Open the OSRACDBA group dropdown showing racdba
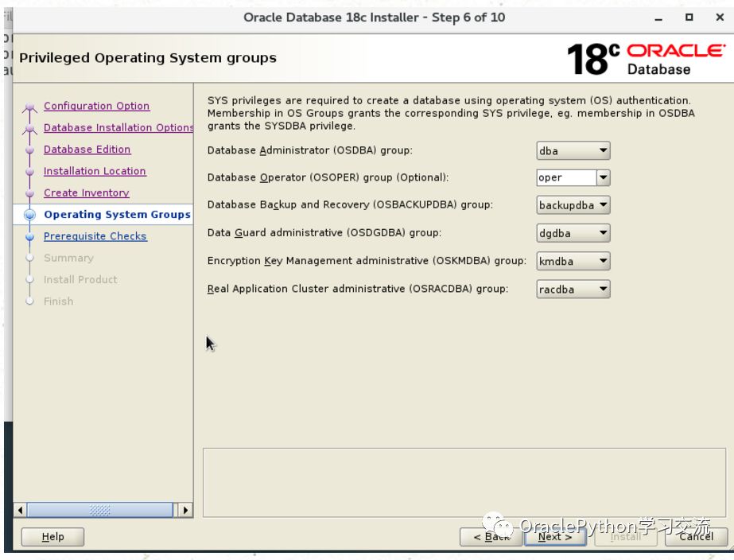734x560 pixels. (573, 290)
